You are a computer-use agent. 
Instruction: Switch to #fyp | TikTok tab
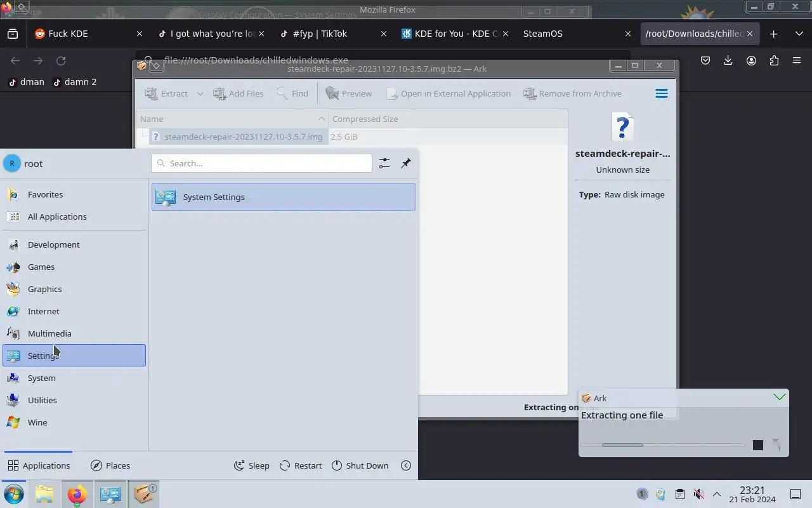tap(332, 34)
